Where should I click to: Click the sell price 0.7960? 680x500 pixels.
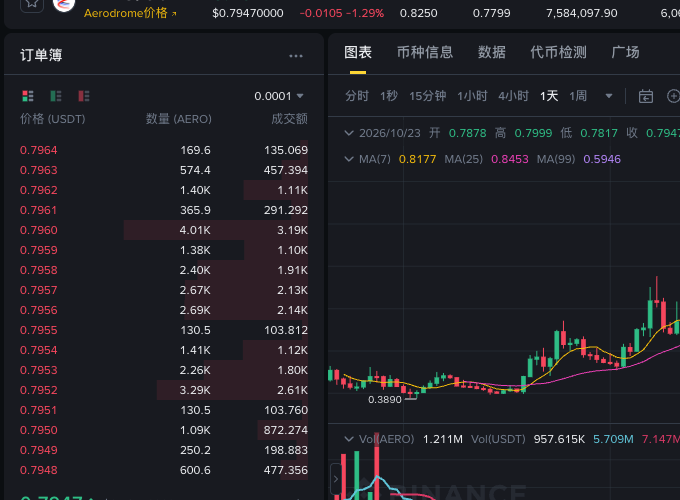(x=39, y=230)
